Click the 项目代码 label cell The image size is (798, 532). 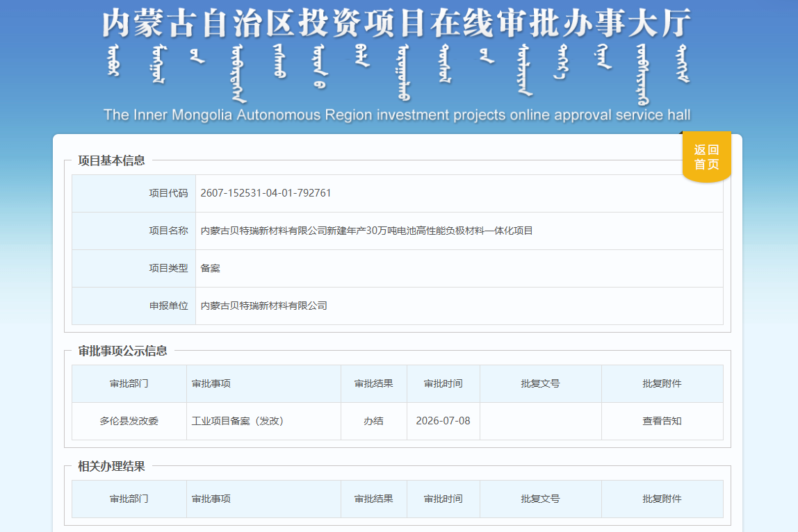[x=134, y=193]
